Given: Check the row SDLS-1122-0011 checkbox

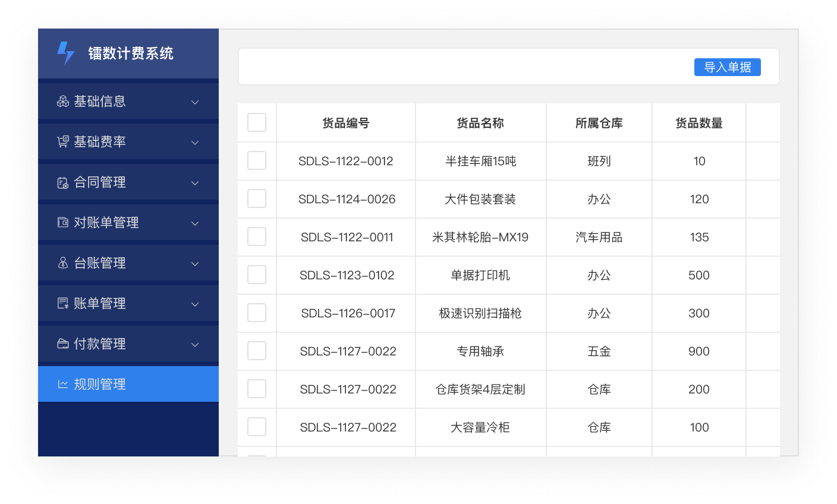Looking at the screenshot, I should pyautogui.click(x=257, y=237).
